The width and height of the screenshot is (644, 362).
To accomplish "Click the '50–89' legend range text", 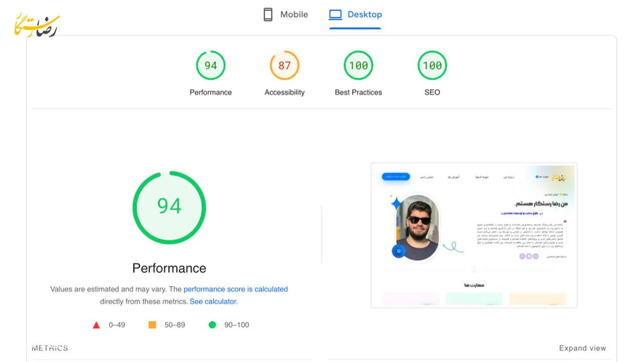I will [175, 325].
